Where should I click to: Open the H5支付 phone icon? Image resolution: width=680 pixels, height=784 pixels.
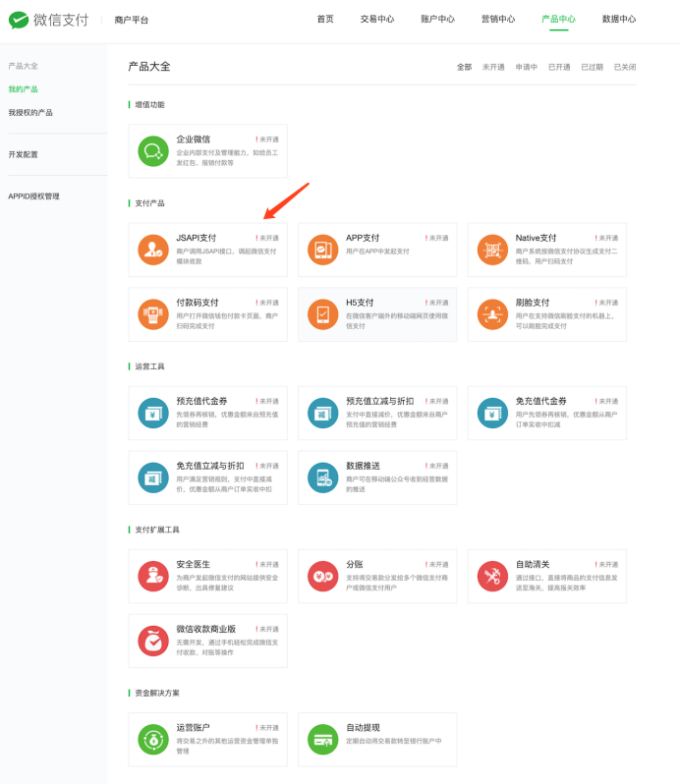[x=323, y=314]
